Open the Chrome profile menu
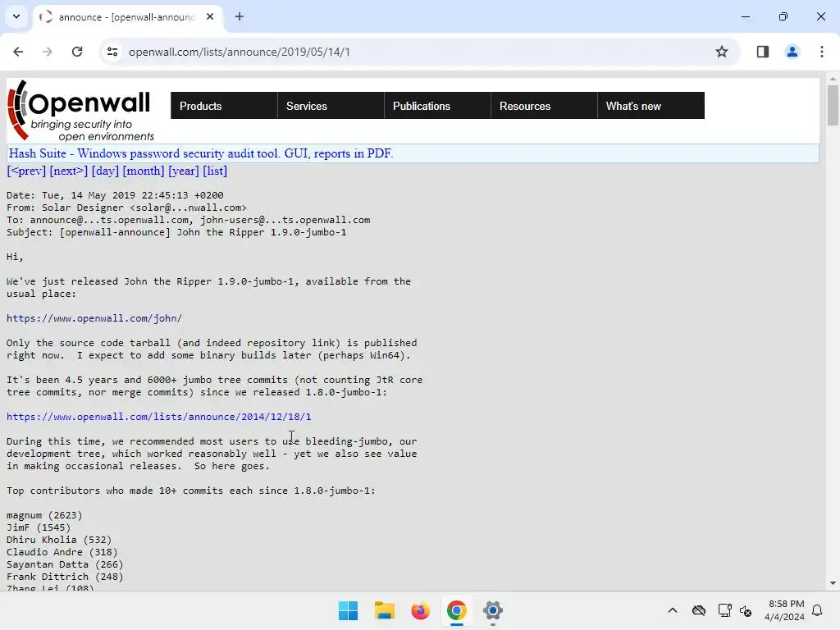 [792, 52]
